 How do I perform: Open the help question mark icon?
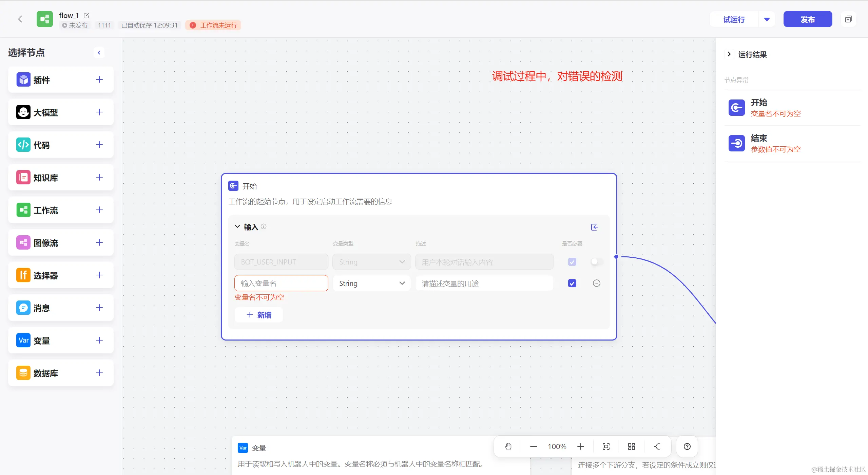(x=687, y=446)
